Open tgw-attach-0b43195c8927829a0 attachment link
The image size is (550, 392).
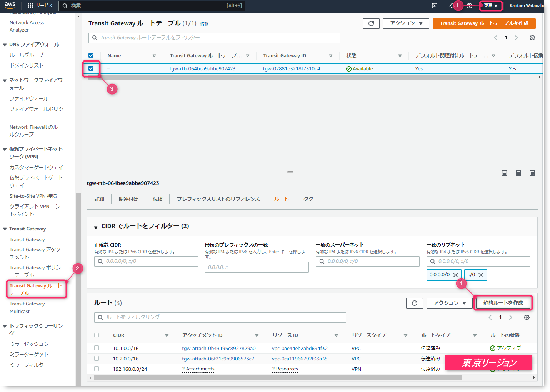(x=219, y=349)
